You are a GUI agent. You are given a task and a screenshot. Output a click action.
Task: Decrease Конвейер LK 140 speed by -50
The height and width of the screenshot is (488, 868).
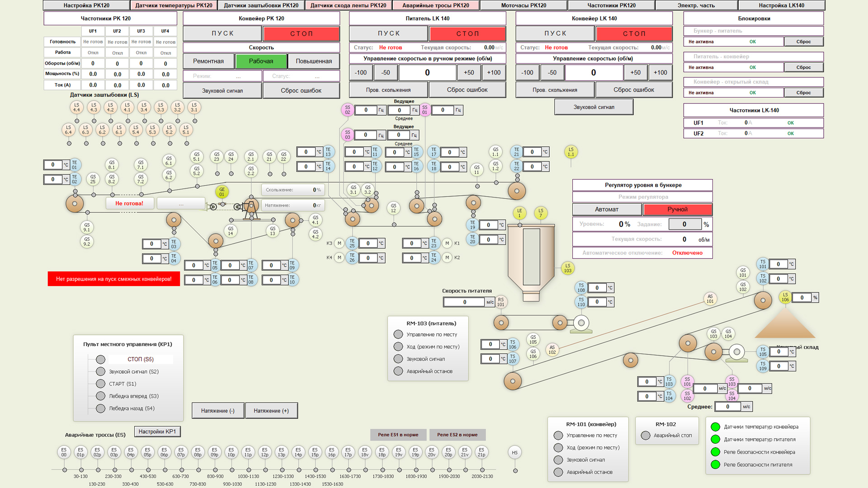pyautogui.click(x=552, y=72)
